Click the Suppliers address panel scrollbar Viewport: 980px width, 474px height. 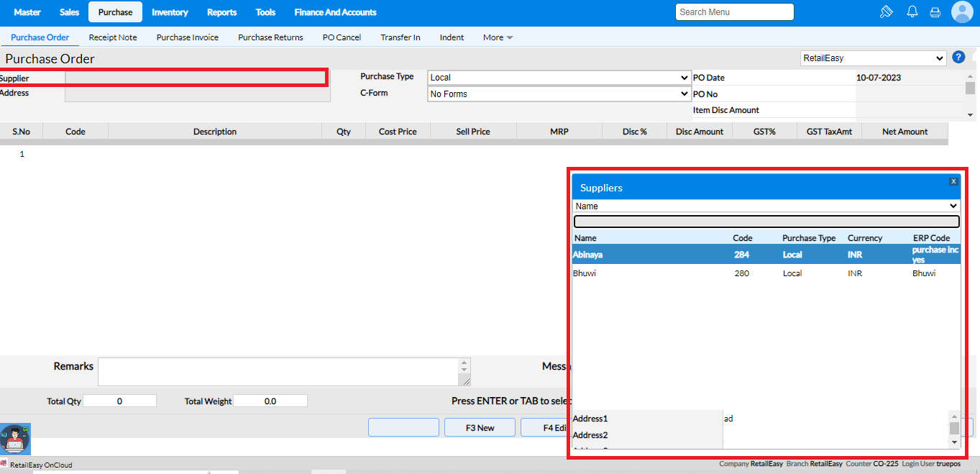tap(954, 429)
